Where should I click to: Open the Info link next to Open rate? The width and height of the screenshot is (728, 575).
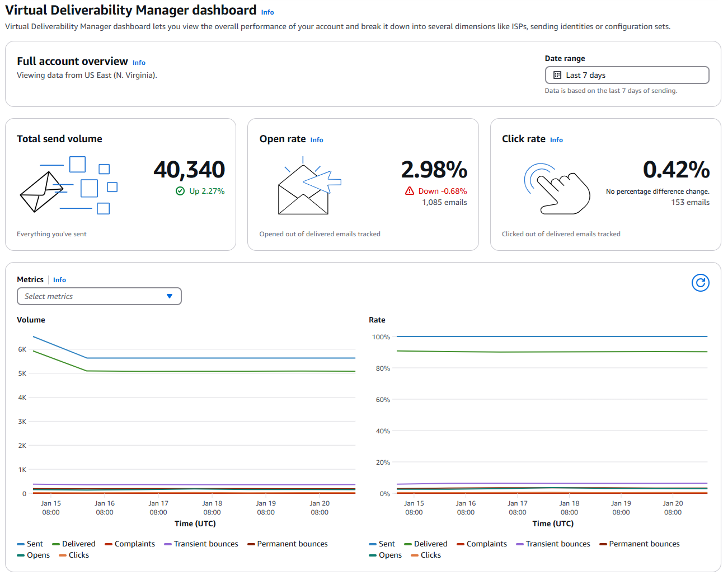pyautogui.click(x=317, y=139)
